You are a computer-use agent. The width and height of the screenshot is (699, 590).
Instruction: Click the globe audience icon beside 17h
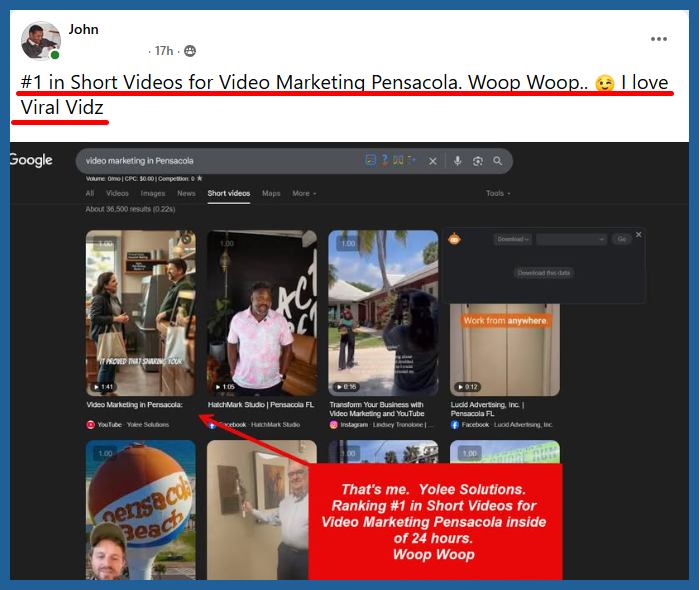(x=190, y=51)
